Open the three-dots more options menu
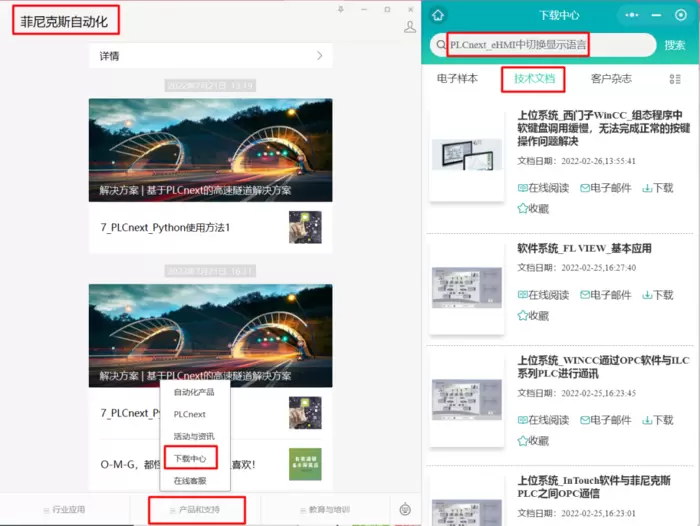The image size is (700, 526). tap(632, 15)
